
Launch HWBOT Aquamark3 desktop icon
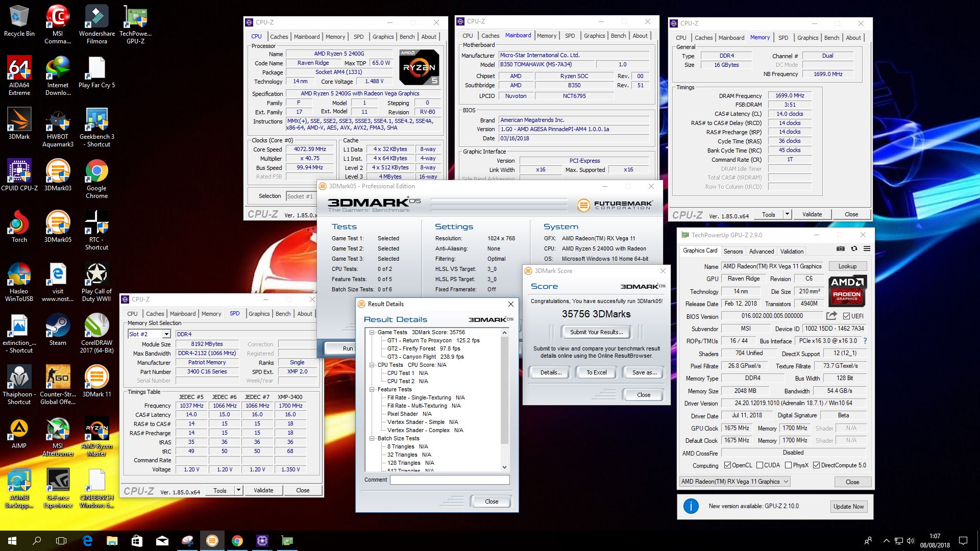(x=58, y=127)
